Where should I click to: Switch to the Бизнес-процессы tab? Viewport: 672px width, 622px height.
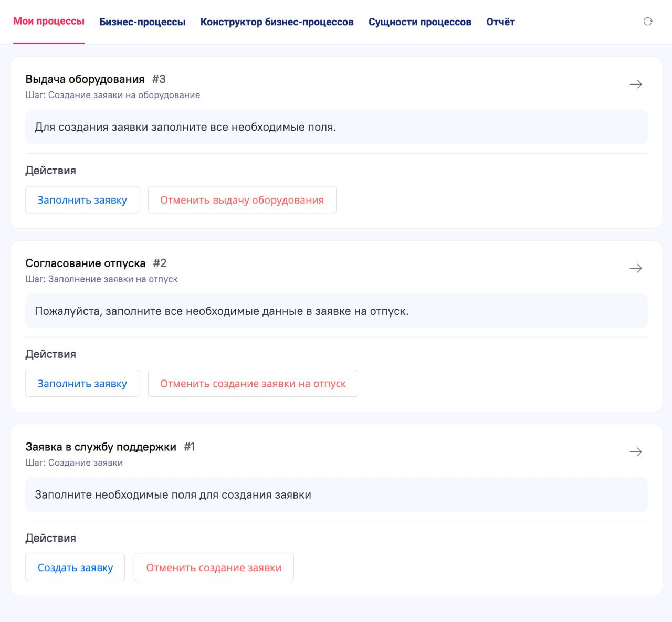[143, 22]
